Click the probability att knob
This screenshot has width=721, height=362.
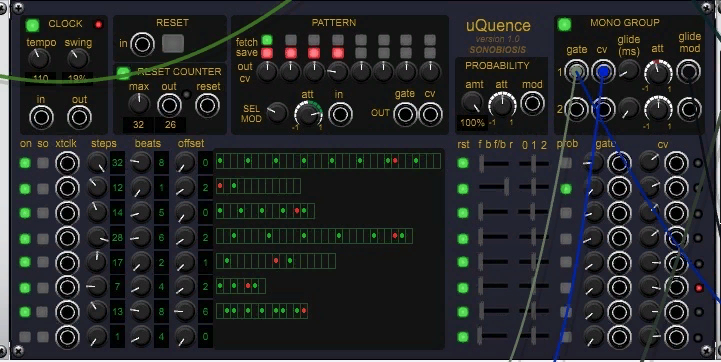point(502,104)
